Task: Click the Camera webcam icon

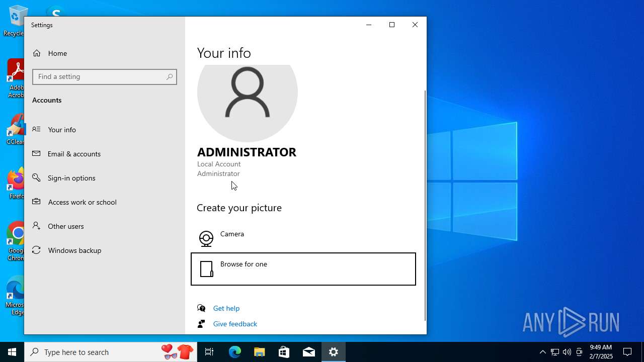Action: click(206, 238)
